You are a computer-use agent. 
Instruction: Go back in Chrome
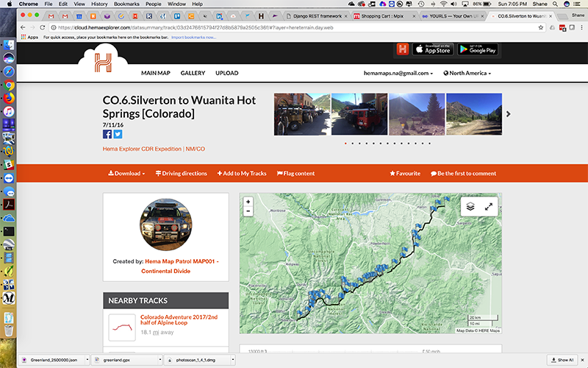(x=23, y=27)
